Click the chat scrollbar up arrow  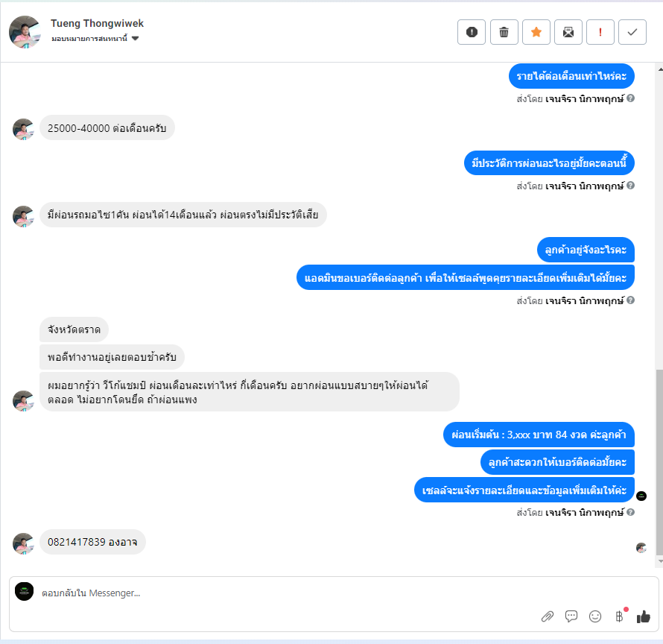tap(660, 68)
